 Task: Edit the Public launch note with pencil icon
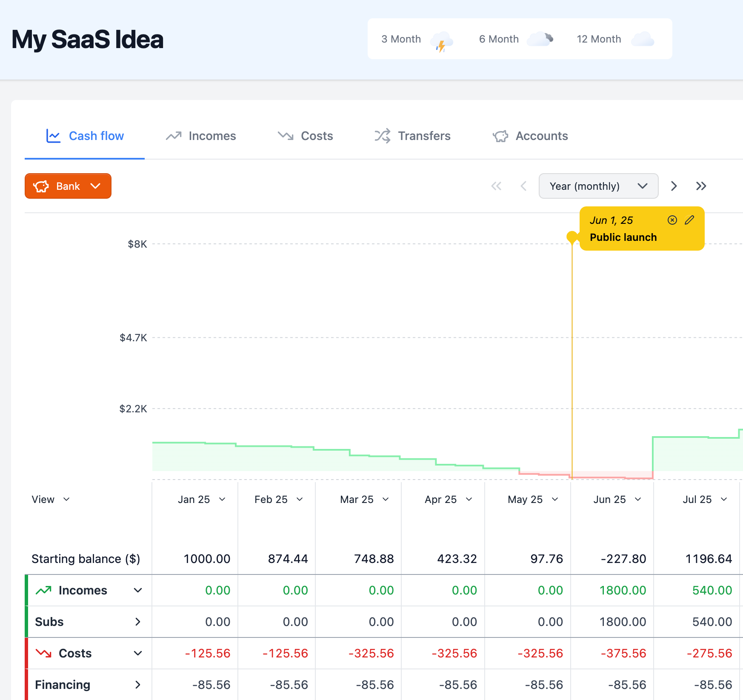point(689,220)
